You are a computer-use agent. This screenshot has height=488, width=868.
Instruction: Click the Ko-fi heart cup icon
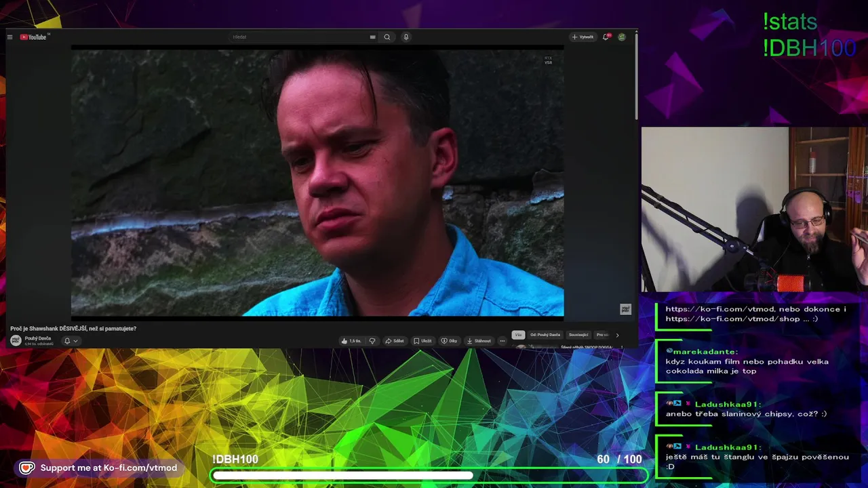click(x=27, y=468)
